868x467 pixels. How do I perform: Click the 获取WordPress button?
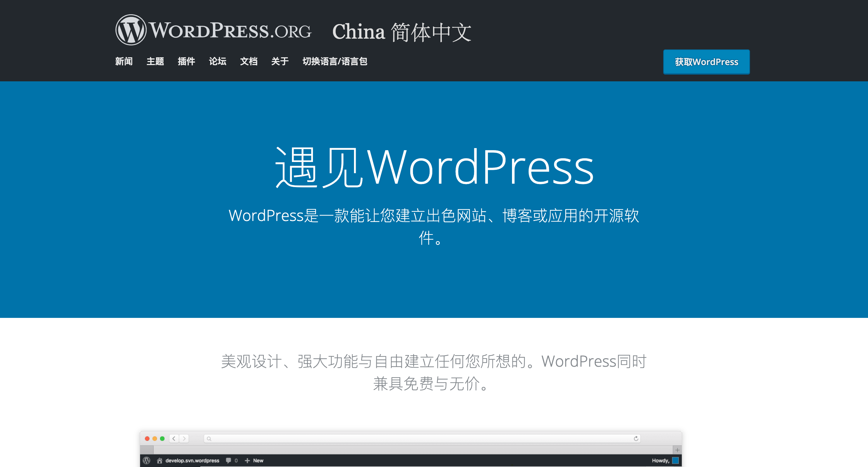[706, 62]
